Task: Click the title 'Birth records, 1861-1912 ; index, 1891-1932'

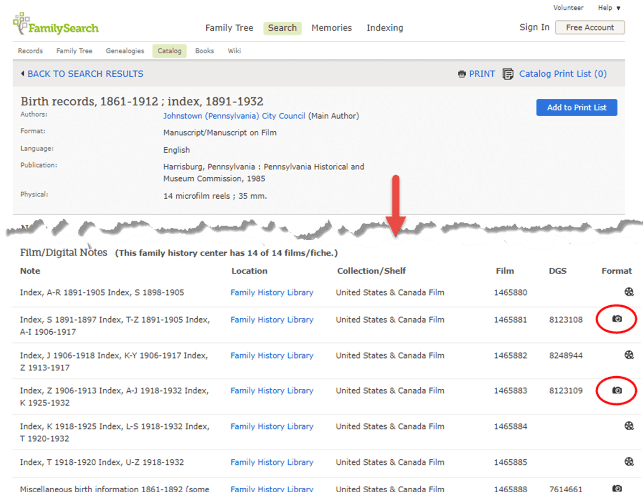Action: coord(142,101)
